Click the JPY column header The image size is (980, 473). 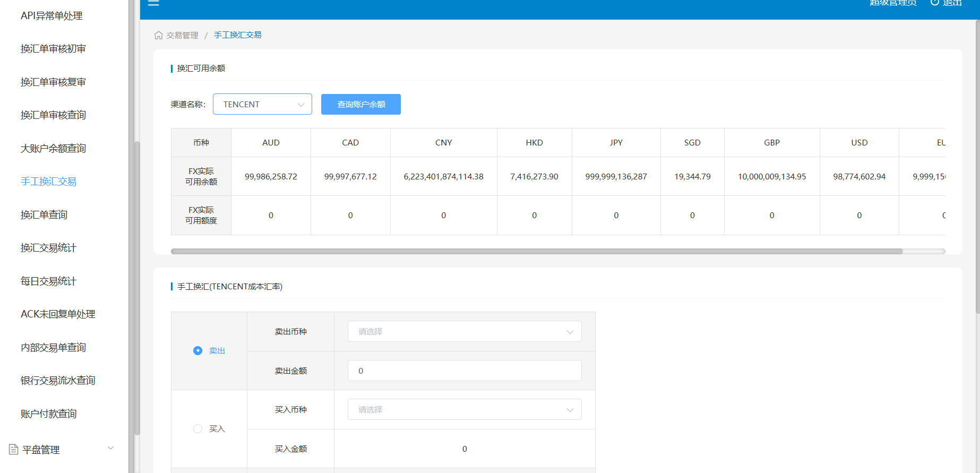pyautogui.click(x=616, y=143)
